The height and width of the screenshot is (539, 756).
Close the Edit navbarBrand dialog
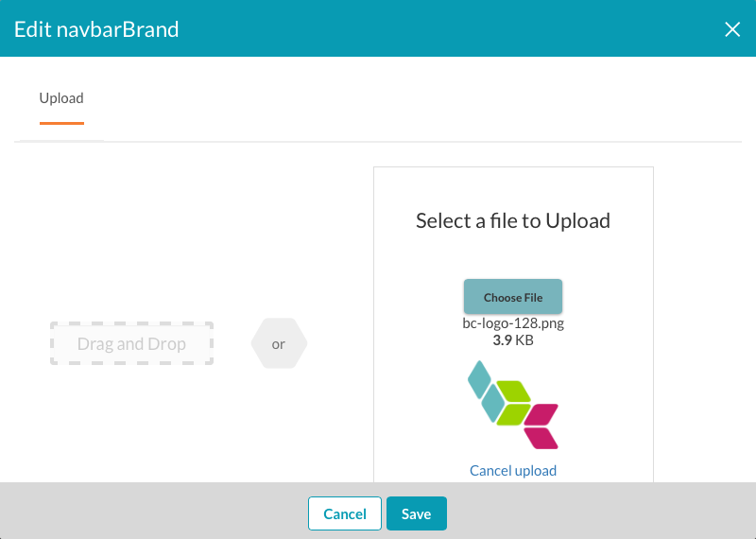731,29
